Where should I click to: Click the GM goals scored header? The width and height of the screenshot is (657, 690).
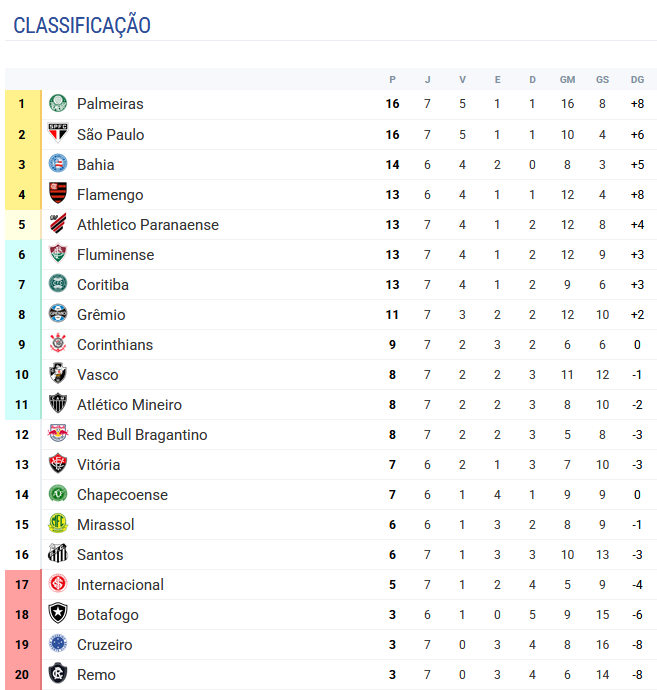coord(567,80)
